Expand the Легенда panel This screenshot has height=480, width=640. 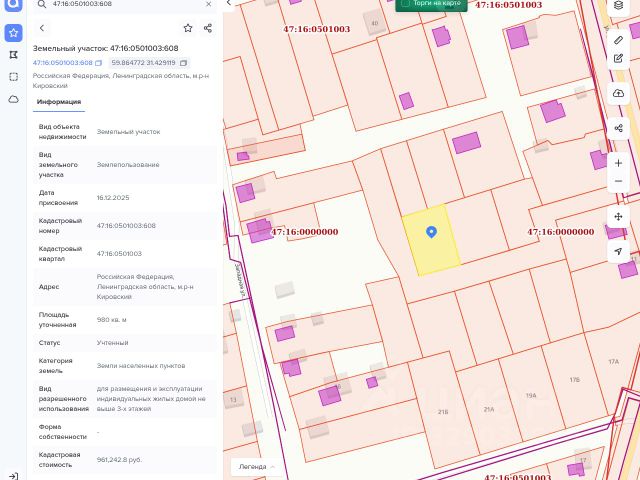click(x=257, y=467)
